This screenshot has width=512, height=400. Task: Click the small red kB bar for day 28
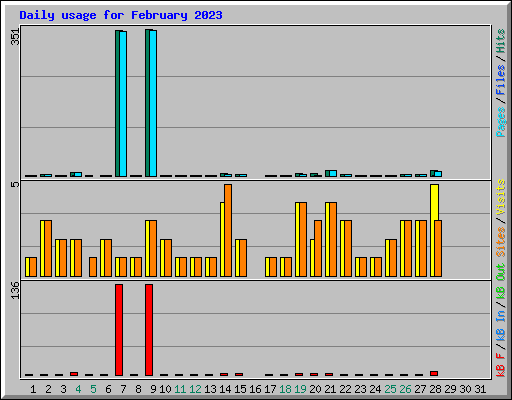coord(434,373)
